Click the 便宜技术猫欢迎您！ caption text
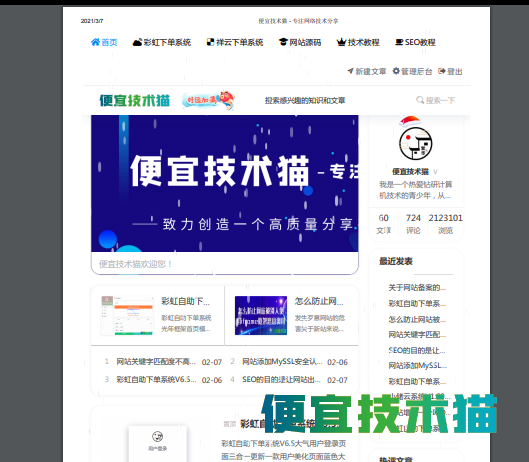The image size is (529, 462). (136, 264)
